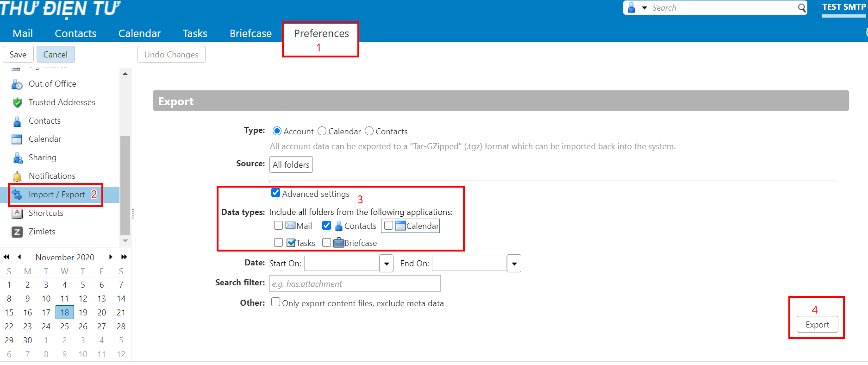Viewport: 868px width, 365px height.
Task: Click the Notifications bell icon
Action: click(17, 176)
